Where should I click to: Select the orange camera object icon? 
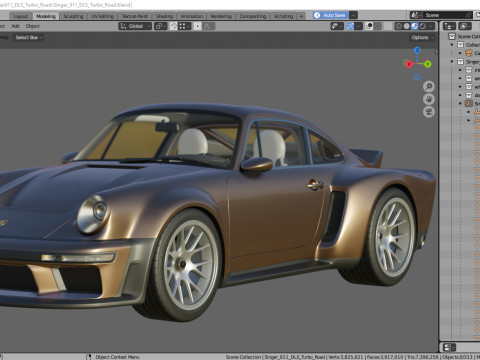coord(469,53)
